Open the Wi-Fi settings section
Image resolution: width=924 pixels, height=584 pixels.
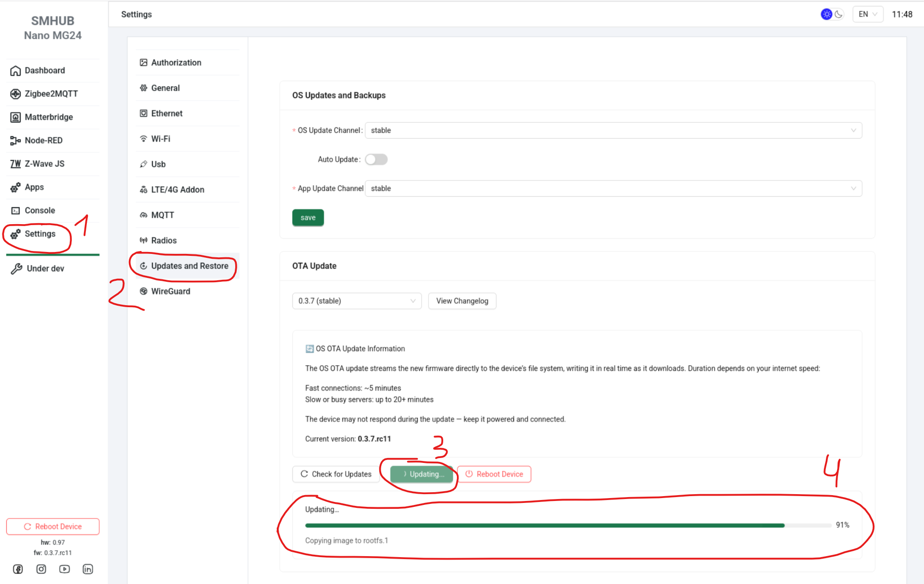click(x=161, y=139)
